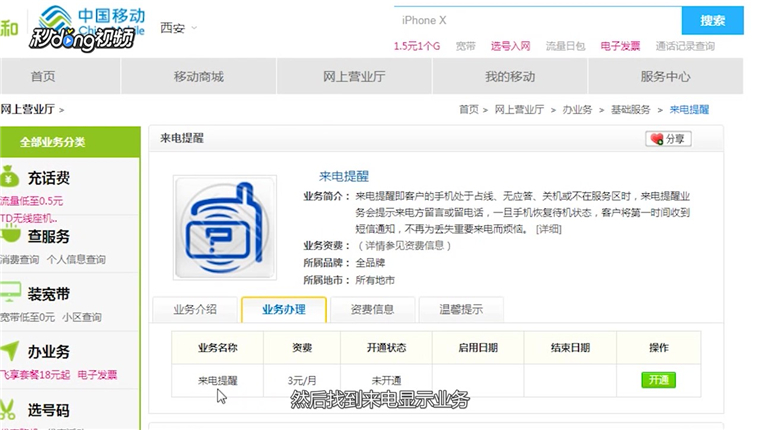Viewport: 760px width, 430px height.
Task: Switch to the 业务办理 tab
Action: pyautogui.click(x=284, y=309)
